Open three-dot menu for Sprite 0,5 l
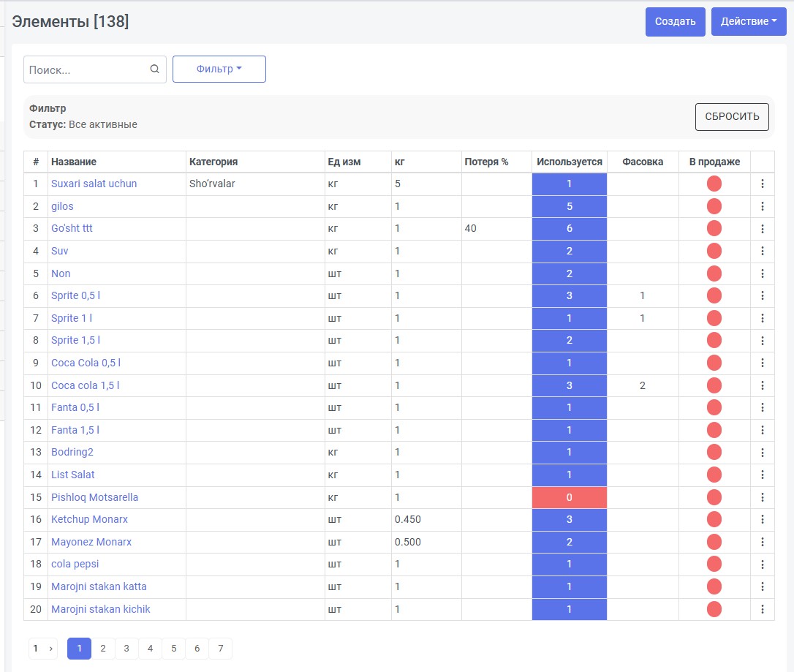 762,295
